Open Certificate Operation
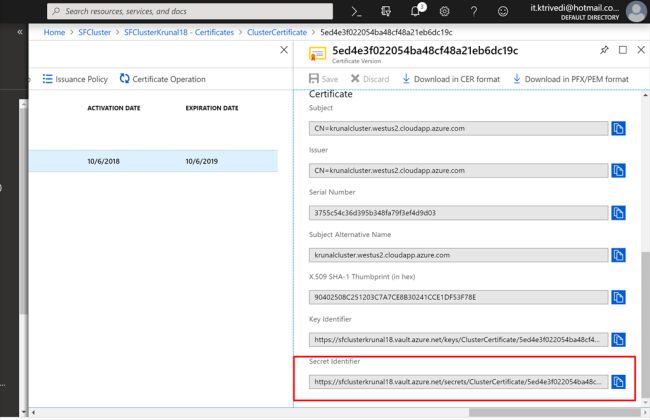The image size is (650, 420). (x=162, y=79)
